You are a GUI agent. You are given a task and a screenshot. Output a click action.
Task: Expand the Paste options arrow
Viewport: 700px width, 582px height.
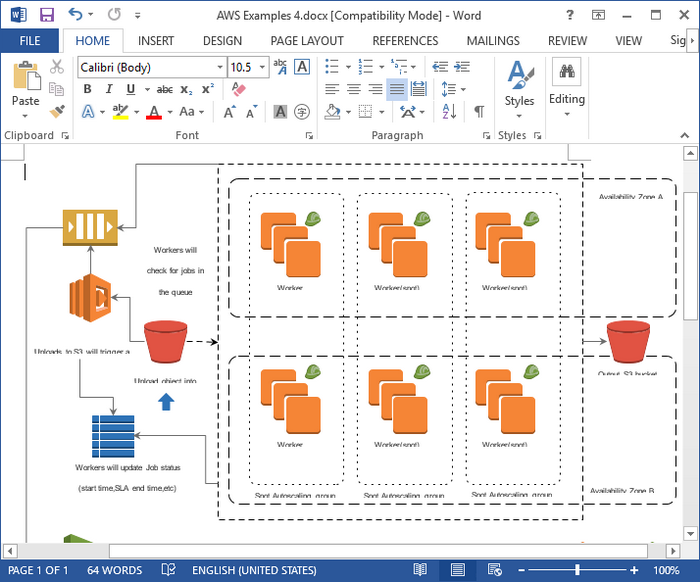(25, 116)
